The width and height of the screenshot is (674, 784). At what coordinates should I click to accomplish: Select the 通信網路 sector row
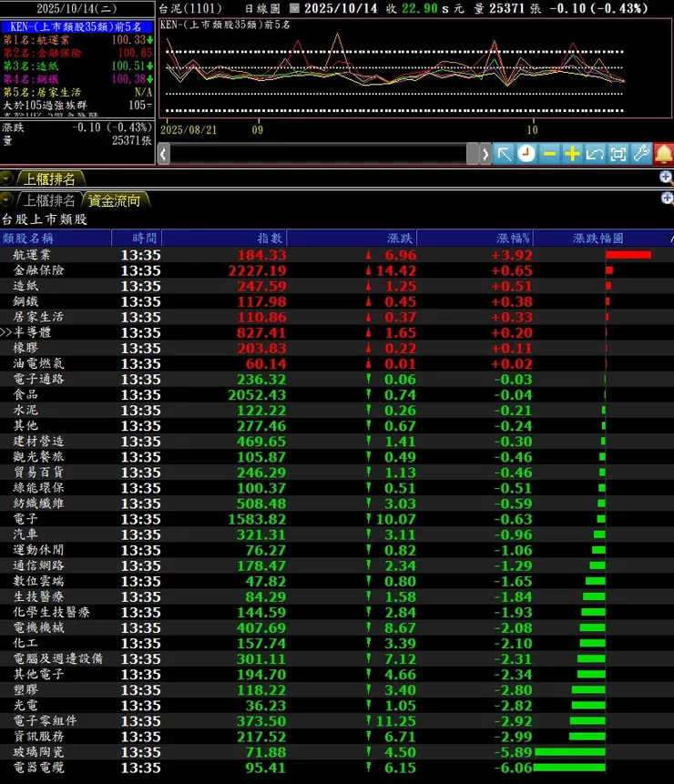click(337, 565)
